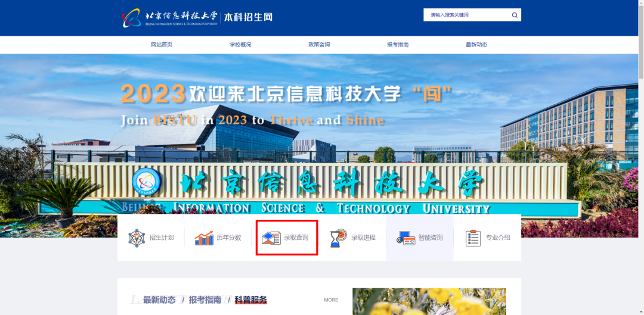Click the 招生计划 text link

coord(162,238)
